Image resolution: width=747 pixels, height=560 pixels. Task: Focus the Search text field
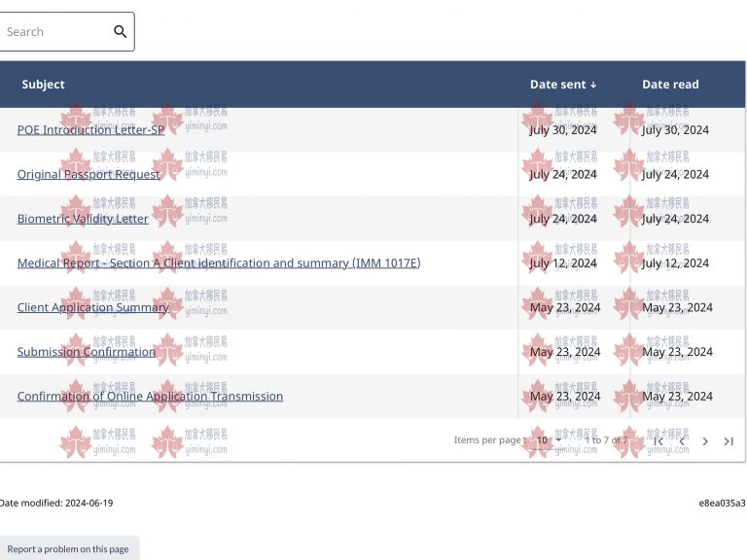[x=53, y=32]
